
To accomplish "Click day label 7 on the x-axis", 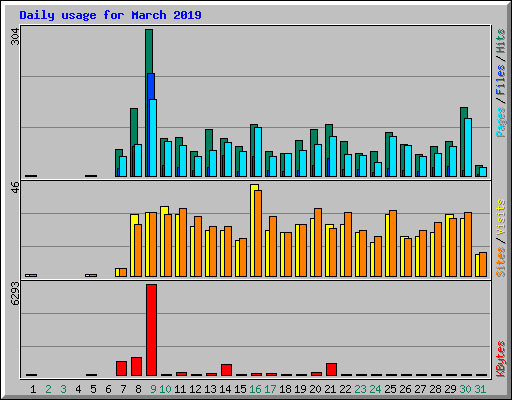I will click(123, 389).
